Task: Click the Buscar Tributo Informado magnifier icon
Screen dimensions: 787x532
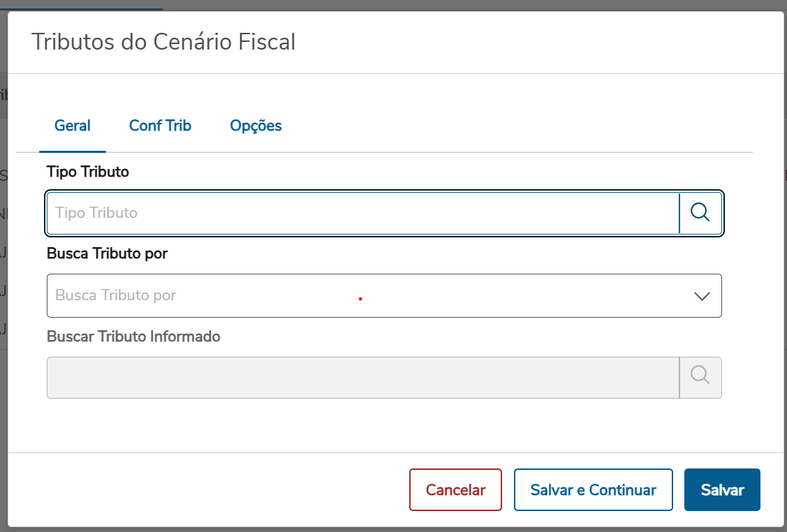Action: coord(700,378)
